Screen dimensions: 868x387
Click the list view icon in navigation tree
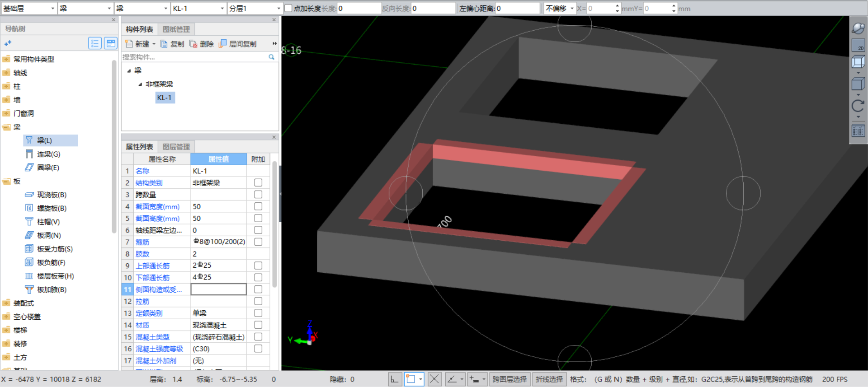click(95, 43)
